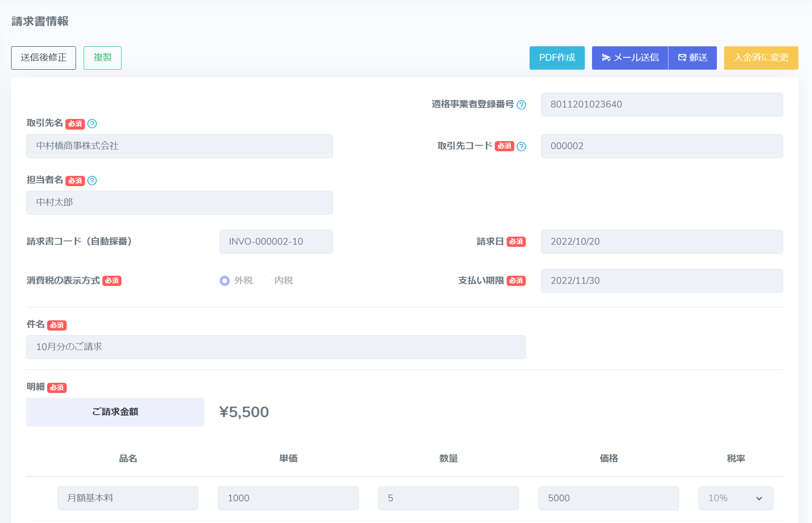Click the 価格 field showing 5000
The image size is (812, 523).
pos(609,498)
